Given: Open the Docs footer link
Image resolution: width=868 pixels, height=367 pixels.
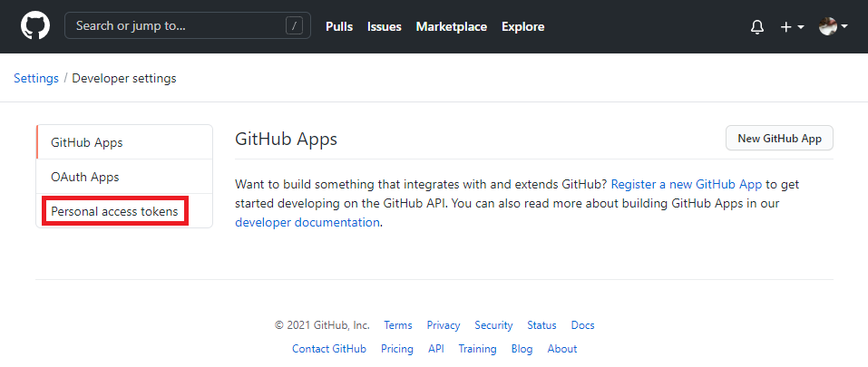Looking at the screenshot, I should pos(582,325).
